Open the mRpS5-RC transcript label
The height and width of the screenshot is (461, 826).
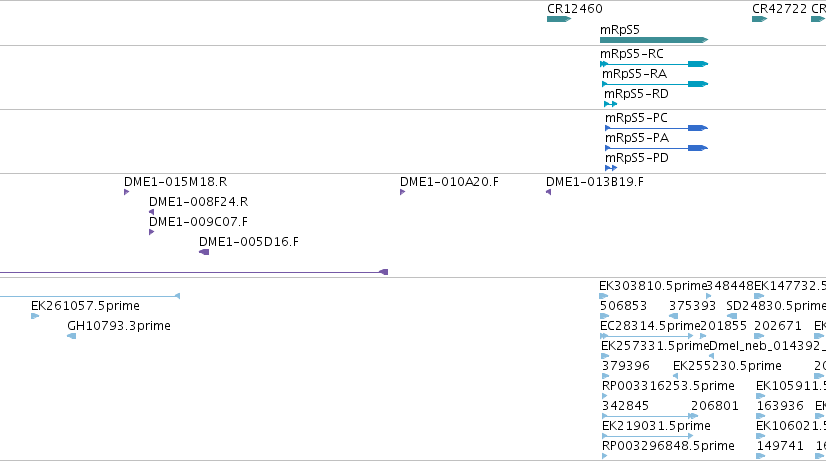[632, 54]
